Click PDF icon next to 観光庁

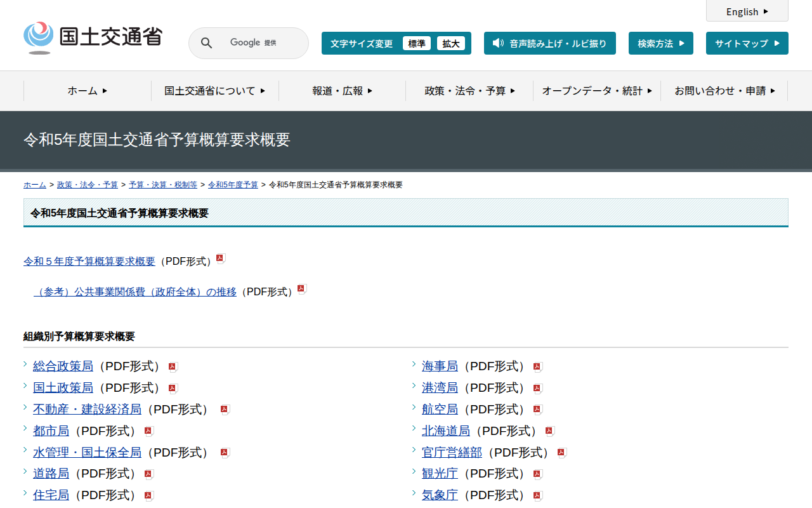(x=537, y=474)
